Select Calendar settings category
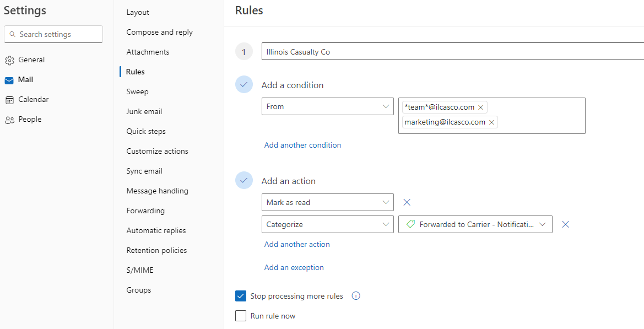644x329 pixels. pyautogui.click(x=33, y=99)
